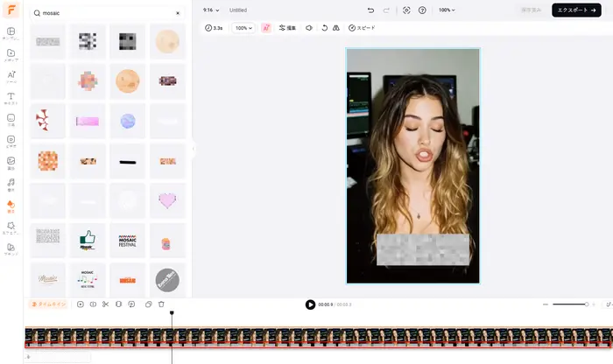Image resolution: width=613 pixels, height=364 pixels.
Task: Click the flip horizontal mirror icon
Action: pyautogui.click(x=335, y=28)
